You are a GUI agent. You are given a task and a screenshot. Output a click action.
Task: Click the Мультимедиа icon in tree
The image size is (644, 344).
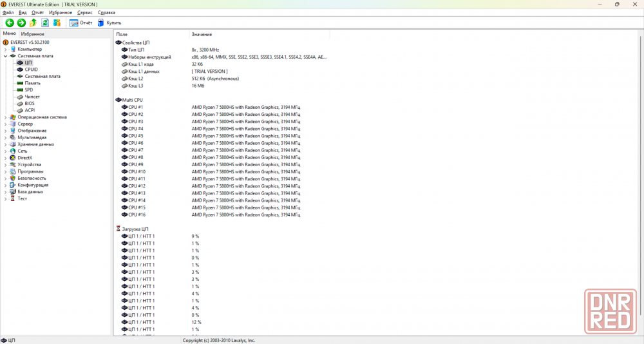[x=13, y=138]
